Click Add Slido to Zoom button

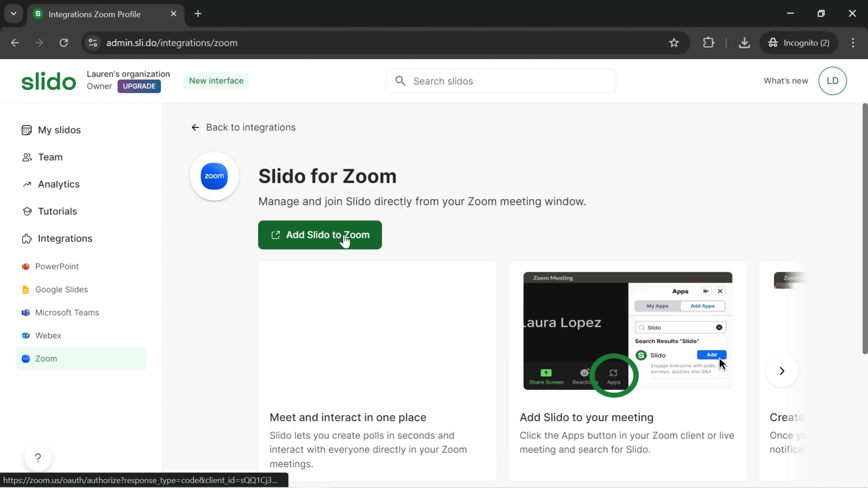tap(320, 235)
